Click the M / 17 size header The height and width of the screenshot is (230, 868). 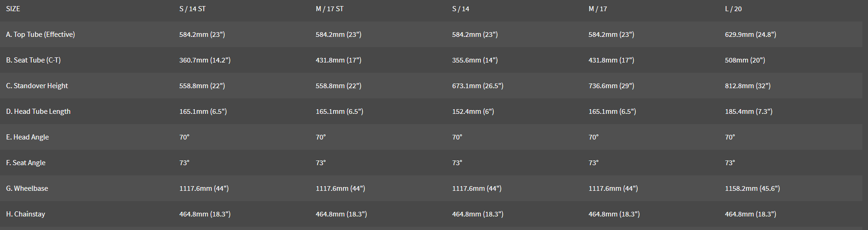coord(598,9)
